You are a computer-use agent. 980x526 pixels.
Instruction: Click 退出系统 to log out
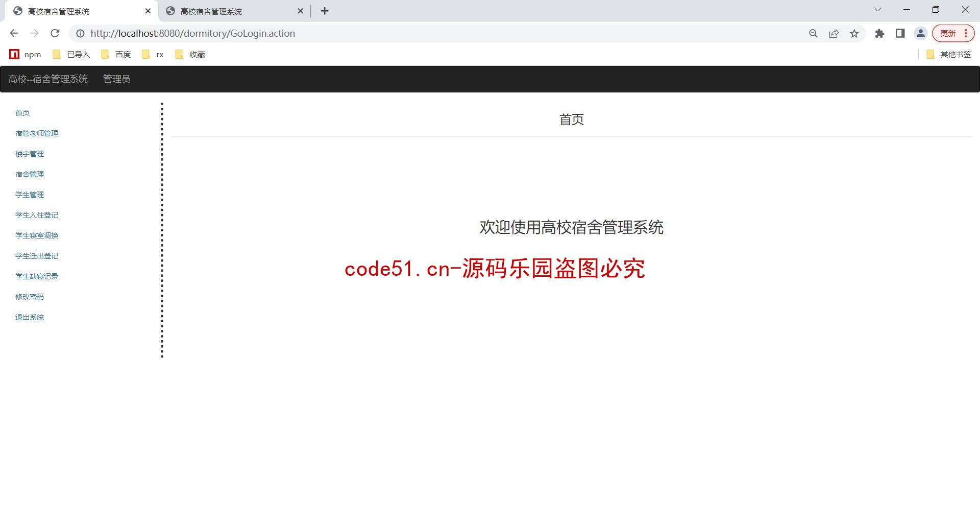(x=30, y=317)
